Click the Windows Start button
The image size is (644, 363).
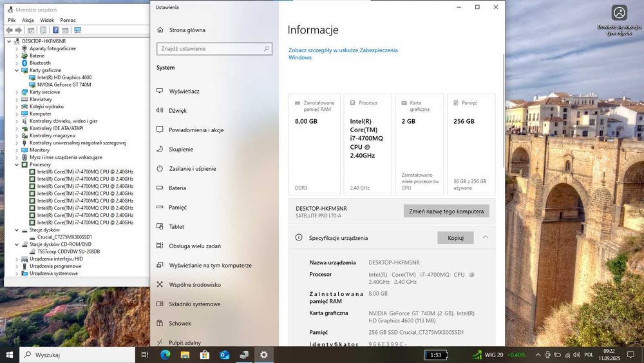click(10, 355)
